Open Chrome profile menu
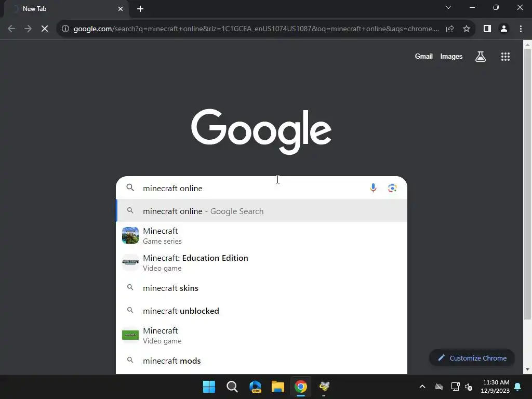 (504, 29)
